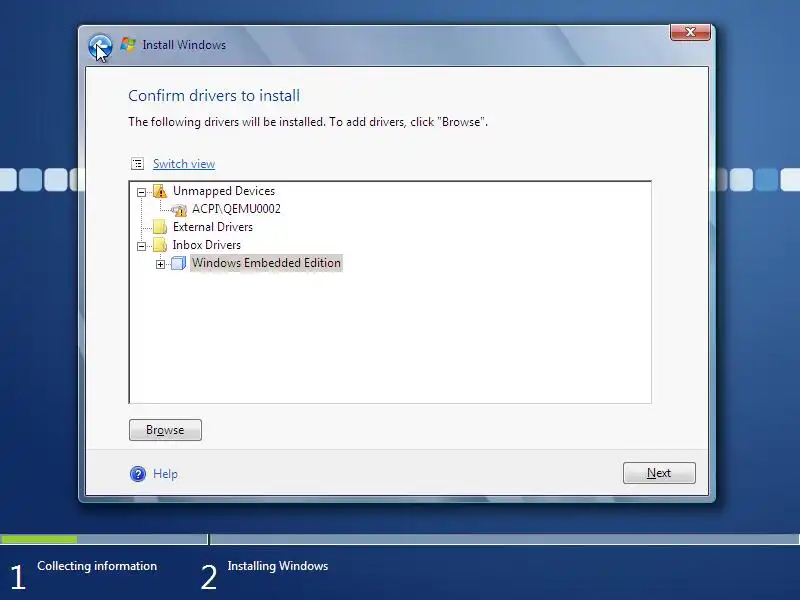800x600 pixels.
Task: Click the blue Help question mark icon
Action: [x=138, y=474]
